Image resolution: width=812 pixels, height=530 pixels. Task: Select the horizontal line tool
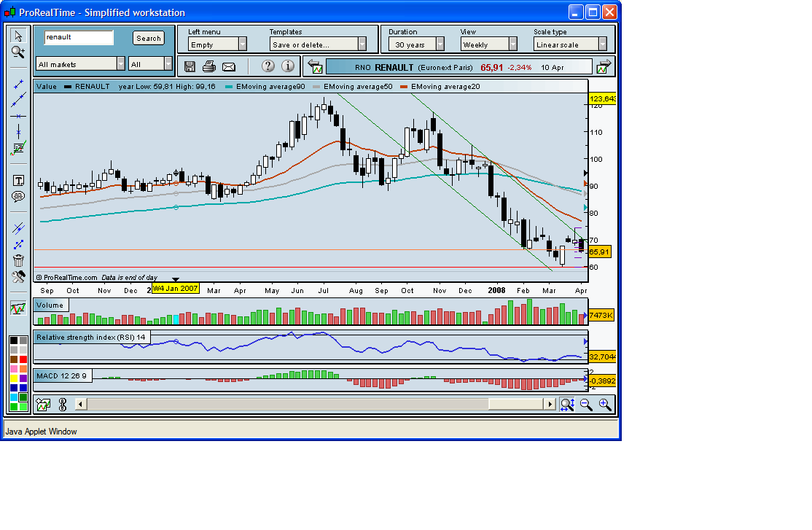18,116
